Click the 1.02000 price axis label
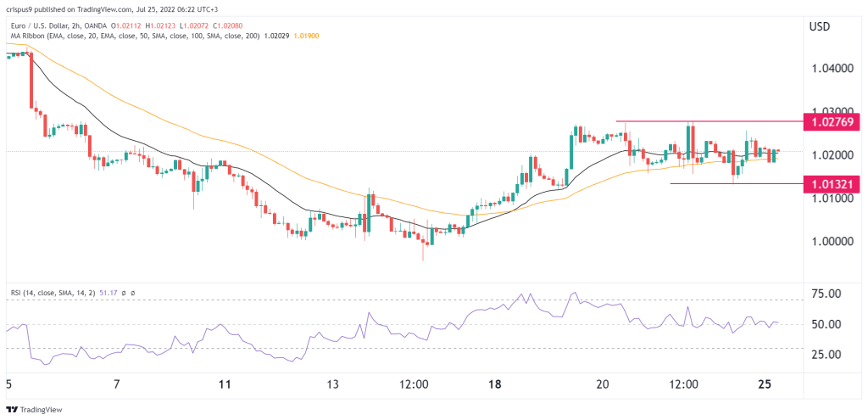The height and width of the screenshot is (420, 868). 832,155
